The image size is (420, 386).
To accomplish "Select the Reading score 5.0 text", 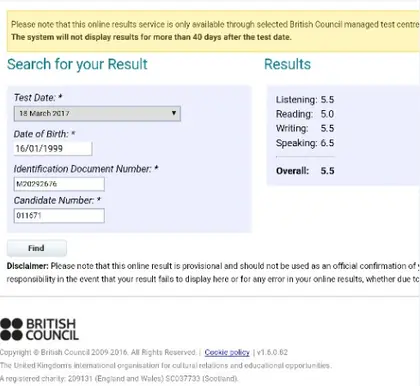I will [x=327, y=114].
